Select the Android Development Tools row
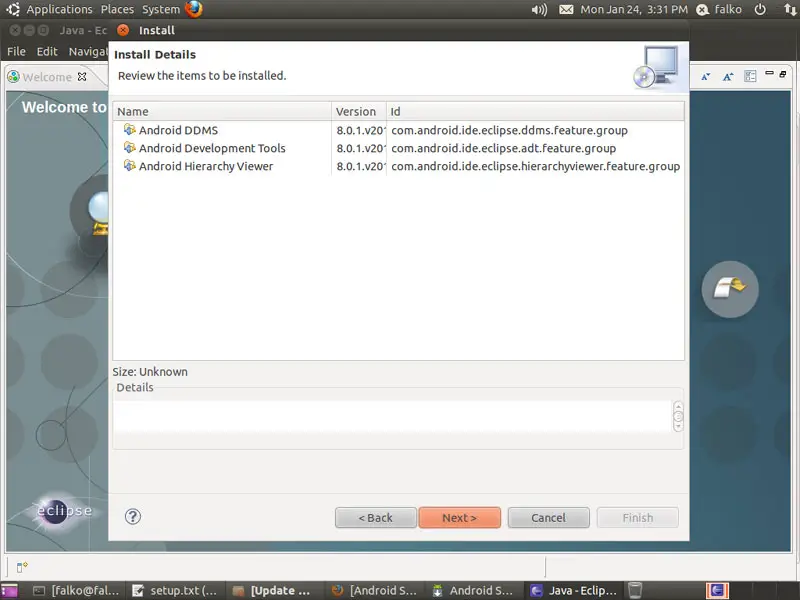The width and height of the screenshot is (800, 600). 398,148
